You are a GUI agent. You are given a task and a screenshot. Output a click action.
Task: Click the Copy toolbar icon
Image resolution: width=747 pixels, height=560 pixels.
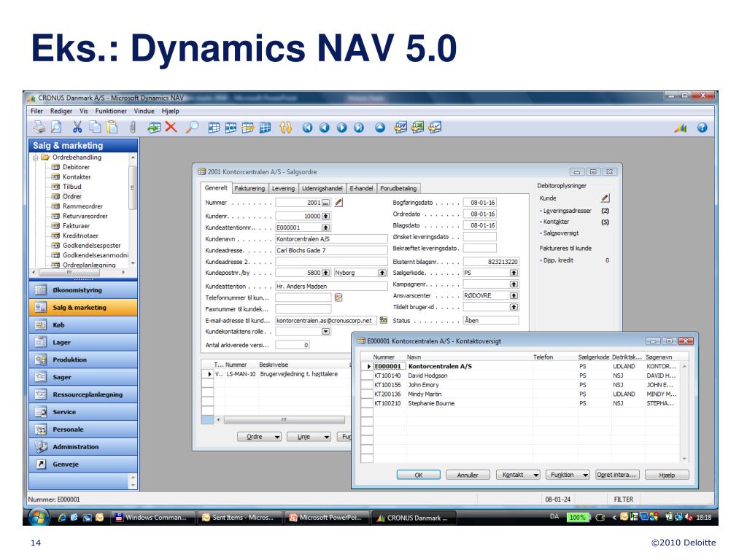96,127
